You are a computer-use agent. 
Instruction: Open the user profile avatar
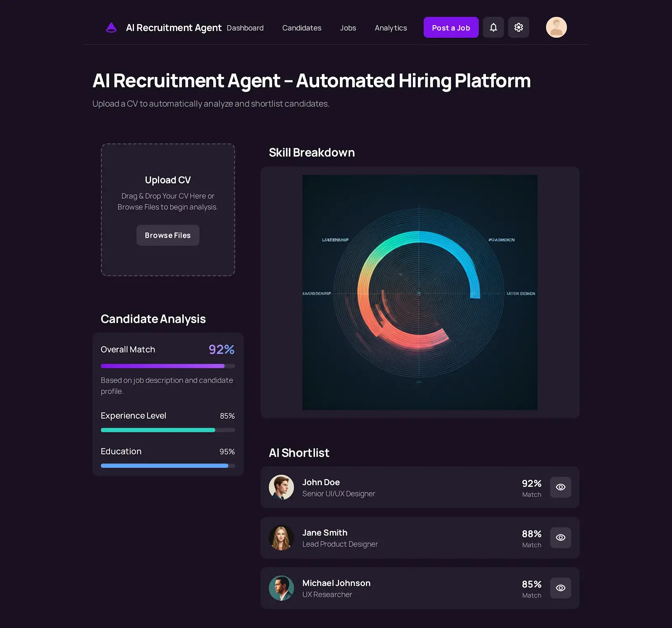click(556, 27)
